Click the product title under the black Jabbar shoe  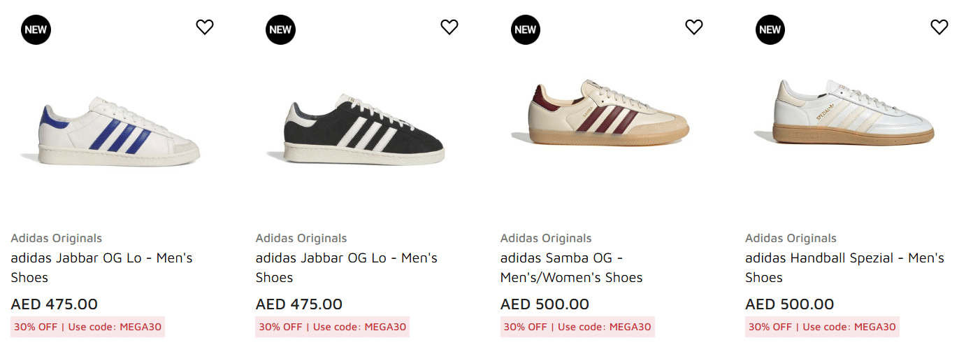click(x=346, y=267)
